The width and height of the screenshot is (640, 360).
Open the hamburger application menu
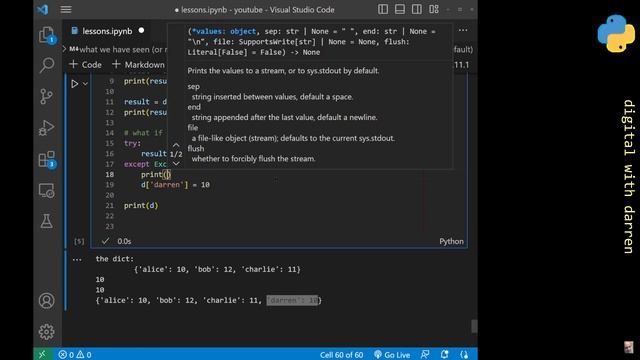click(66, 9)
